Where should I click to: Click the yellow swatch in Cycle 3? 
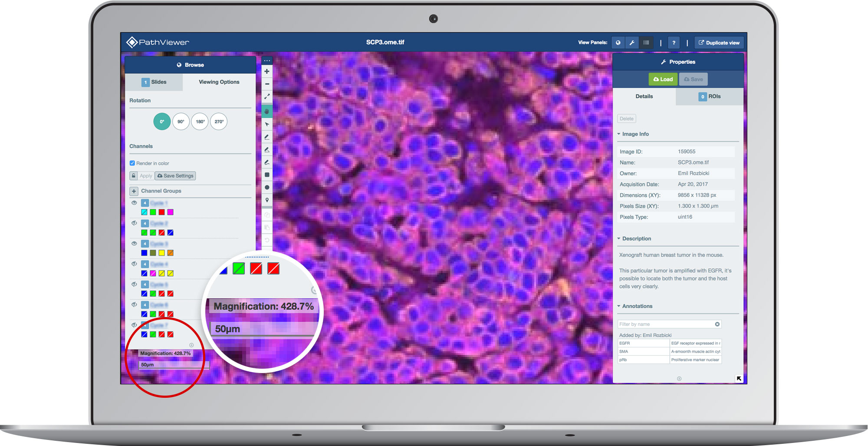pyautogui.click(x=161, y=253)
